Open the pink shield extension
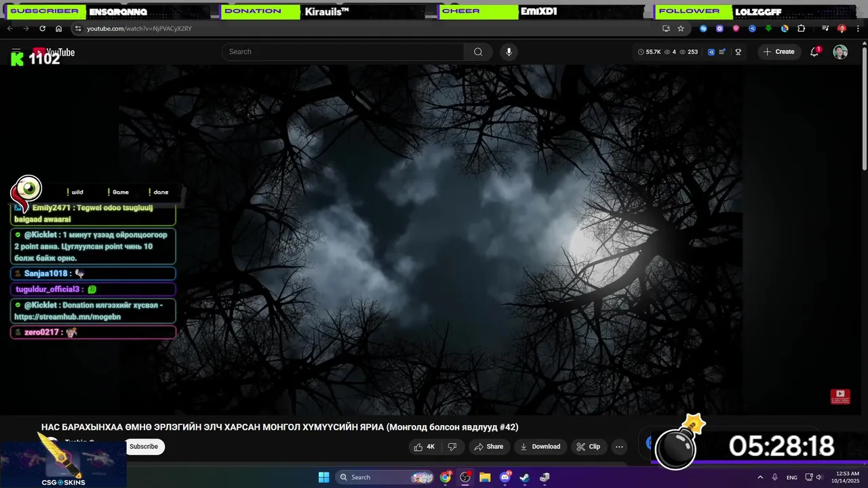The width and height of the screenshot is (868, 488). [x=736, y=28]
